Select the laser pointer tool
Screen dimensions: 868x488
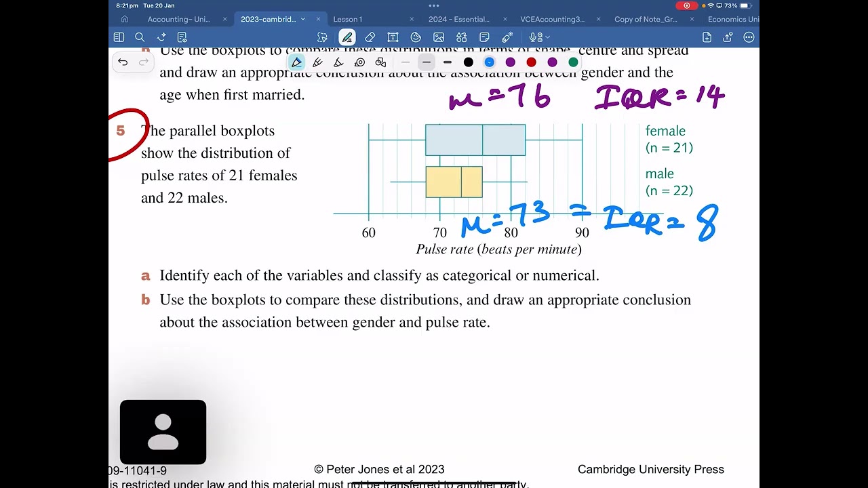click(x=507, y=37)
